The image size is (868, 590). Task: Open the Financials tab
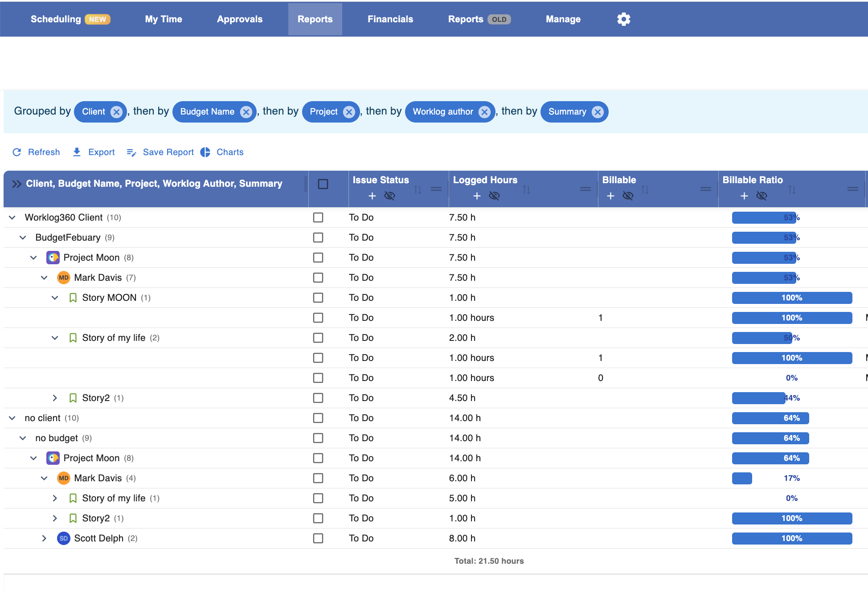coord(390,19)
